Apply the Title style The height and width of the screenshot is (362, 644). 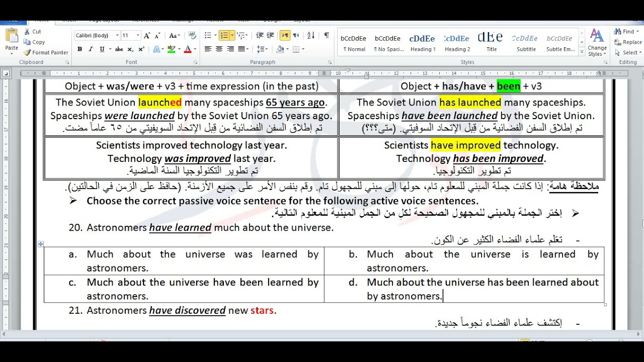pos(491,43)
